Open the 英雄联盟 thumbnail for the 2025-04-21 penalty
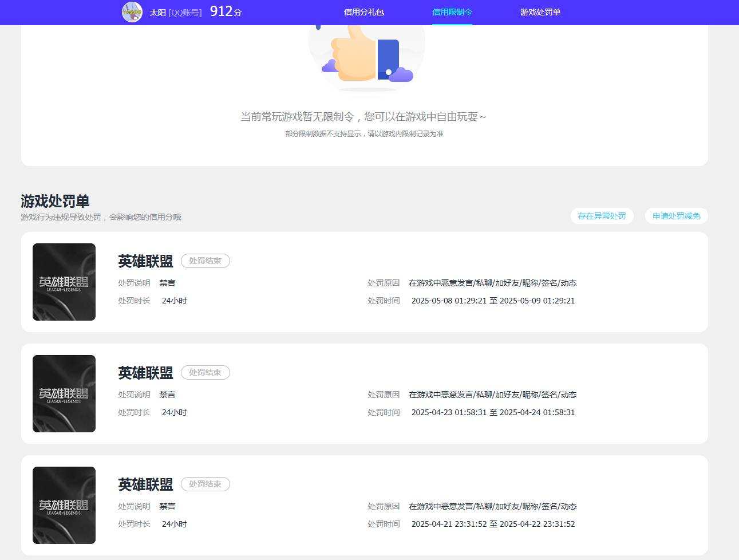 pos(64,505)
